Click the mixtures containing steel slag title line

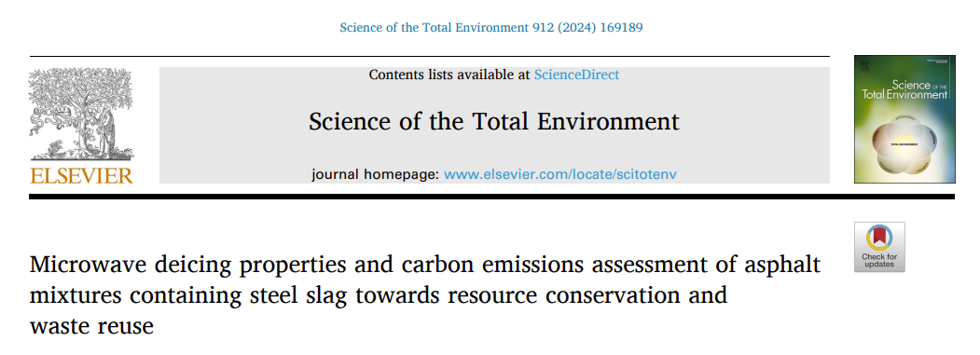tap(379, 295)
